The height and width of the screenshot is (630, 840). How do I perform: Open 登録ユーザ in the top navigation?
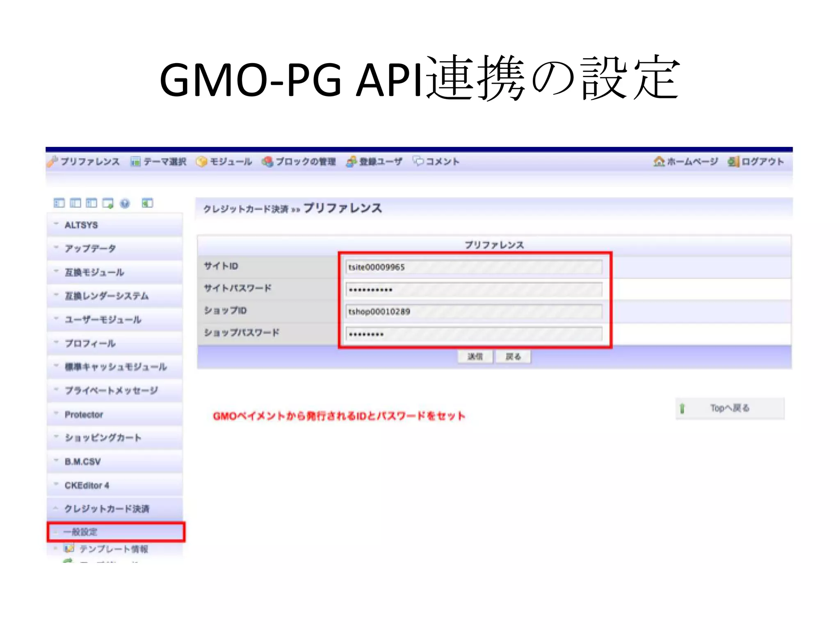(374, 162)
